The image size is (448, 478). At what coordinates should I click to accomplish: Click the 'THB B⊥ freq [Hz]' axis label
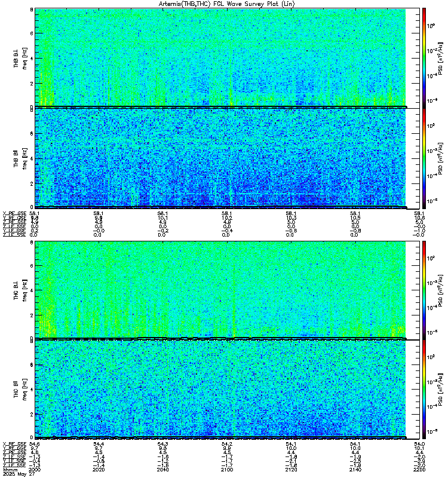(x=20, y=59)
